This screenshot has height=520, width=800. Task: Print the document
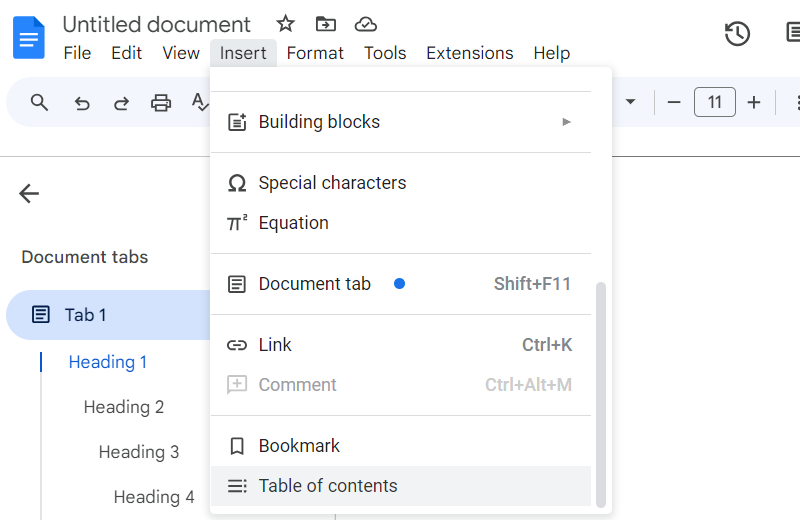coord(160,102)
